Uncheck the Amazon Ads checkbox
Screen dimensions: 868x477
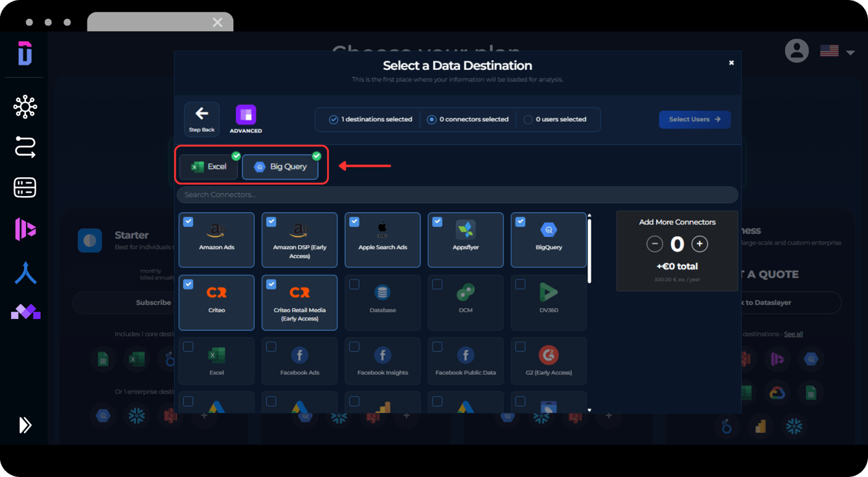click(x=188, y=222)
